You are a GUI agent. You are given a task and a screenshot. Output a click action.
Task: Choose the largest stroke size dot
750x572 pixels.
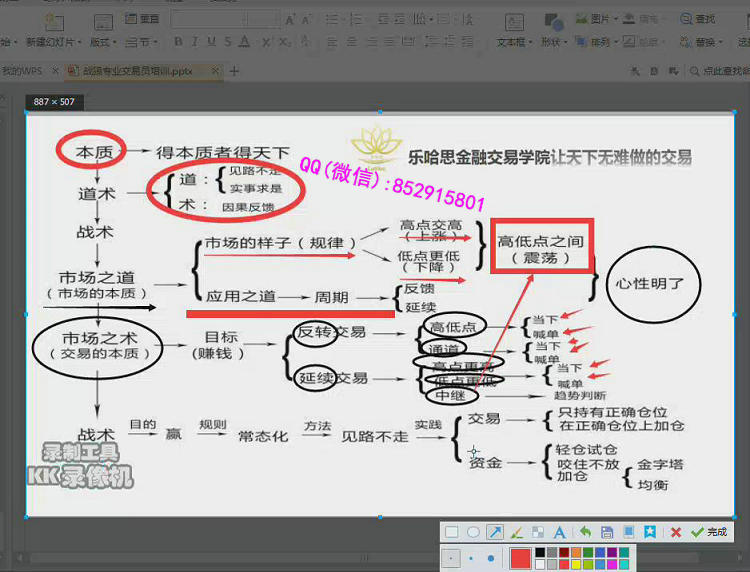pos(490,558)
